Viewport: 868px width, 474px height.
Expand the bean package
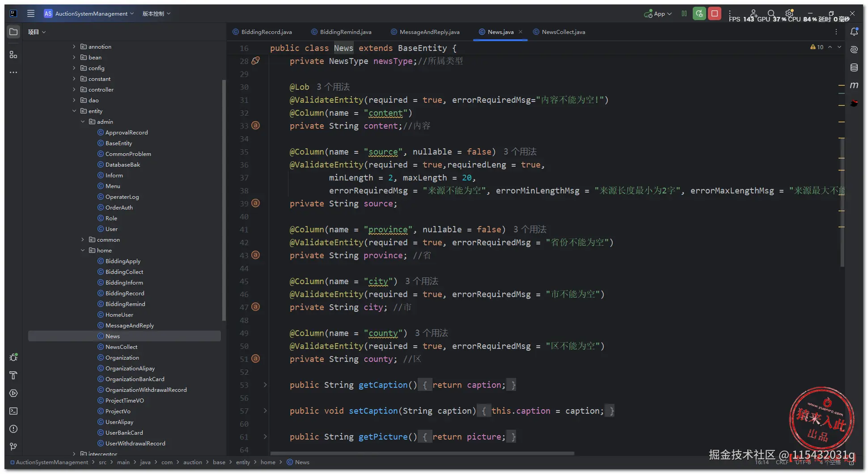pyautogui.click(x=74, y=57)
